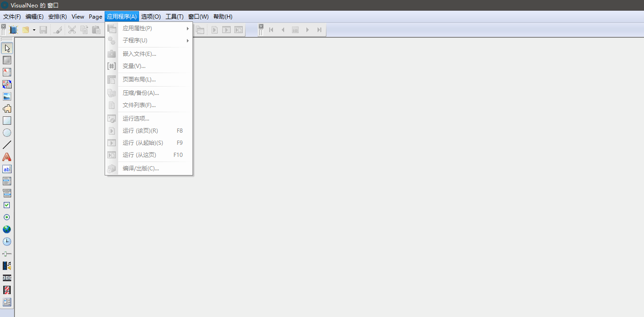Open the Page menu
This screenshot has width=644, height=317.
(95, 16)
